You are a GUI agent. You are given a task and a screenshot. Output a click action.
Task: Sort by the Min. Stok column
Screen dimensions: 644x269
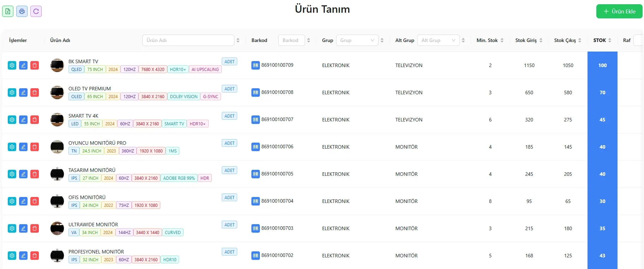click(x=502, y=40)
